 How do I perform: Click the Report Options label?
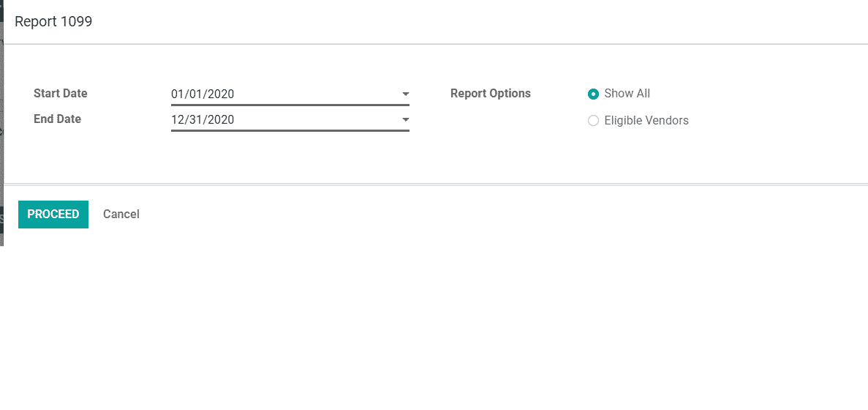pyautogui.click(x=491, y=94)
